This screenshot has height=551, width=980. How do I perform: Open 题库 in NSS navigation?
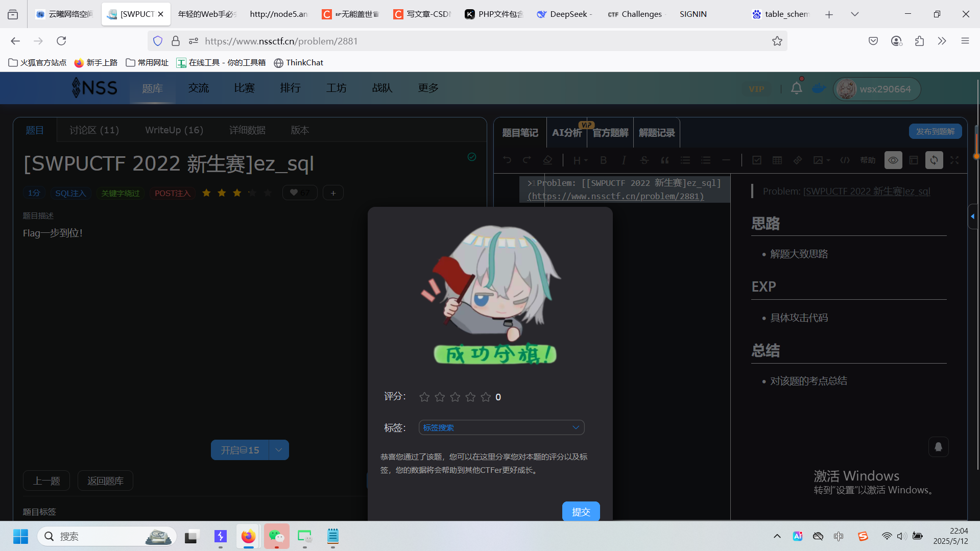pyautogui.click(x=152, y=88)
